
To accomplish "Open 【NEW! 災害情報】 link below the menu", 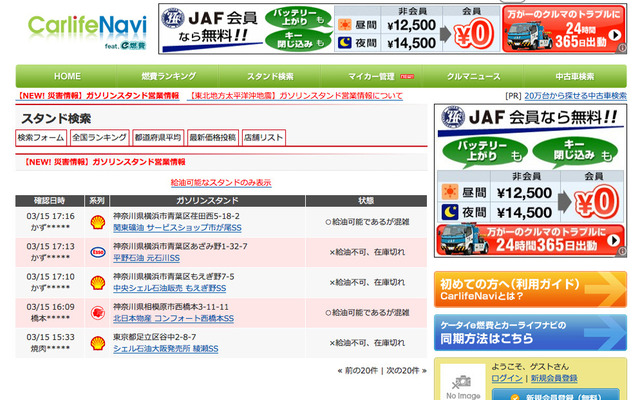I will click(x=98, y=96).
